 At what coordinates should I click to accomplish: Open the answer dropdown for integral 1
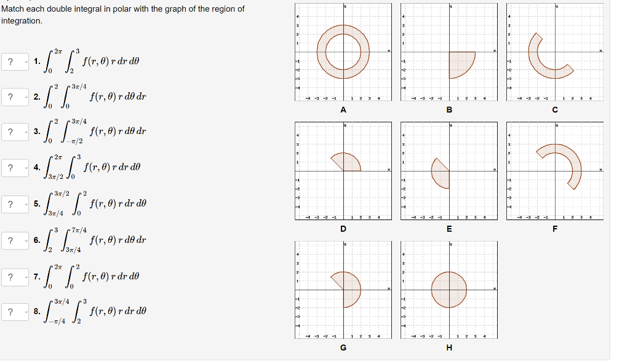click(x=14, y=60)
